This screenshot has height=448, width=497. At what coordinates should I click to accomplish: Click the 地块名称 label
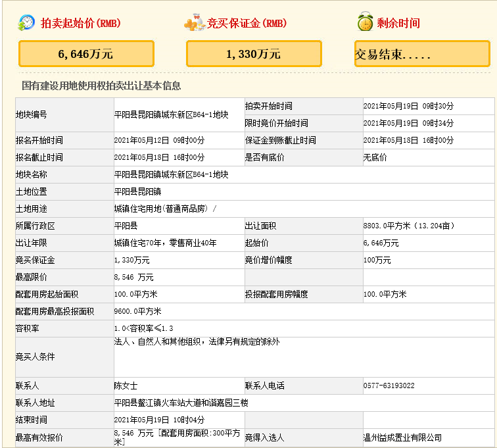(x=32, y=174)
